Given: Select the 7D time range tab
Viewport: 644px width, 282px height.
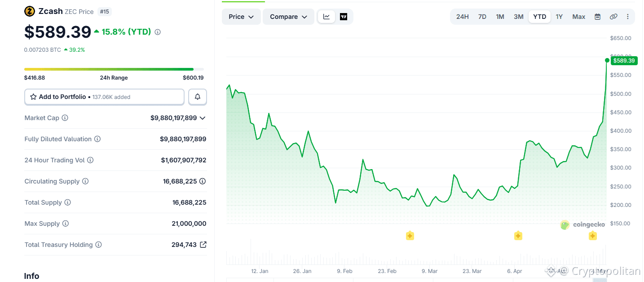Looking at the screenshot, I should click(x=482, y=17).
